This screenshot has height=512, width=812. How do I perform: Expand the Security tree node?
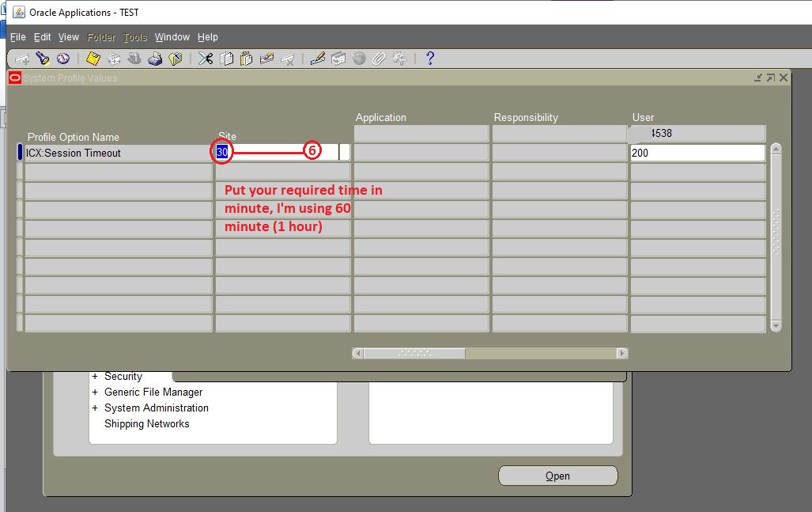(95, 376)
